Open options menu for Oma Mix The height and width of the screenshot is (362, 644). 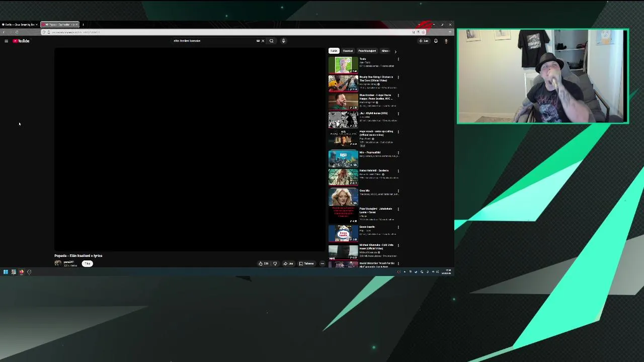[398, 191]
